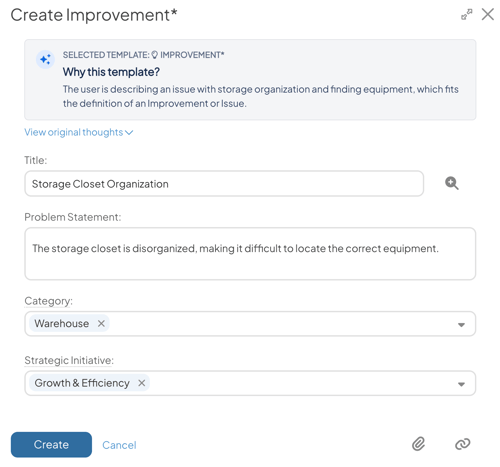
Task: Click into the Problem Statement text area
Action: click(250, 254)
